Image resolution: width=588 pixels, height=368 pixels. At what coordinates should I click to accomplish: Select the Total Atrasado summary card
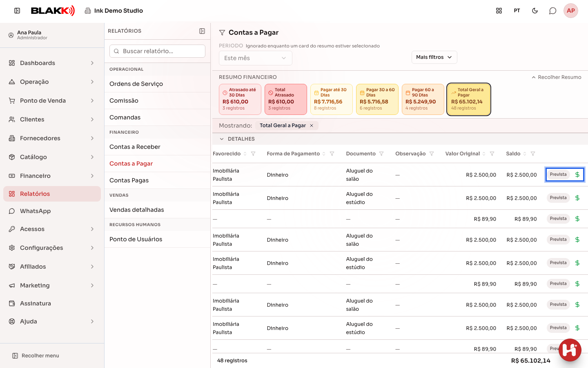[x=286, y=99]
